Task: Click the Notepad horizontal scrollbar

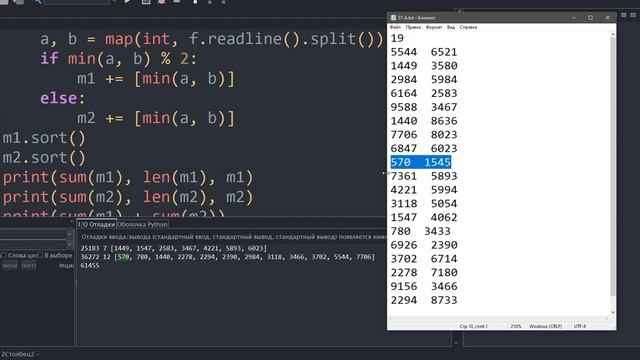Action: [498, 318]
